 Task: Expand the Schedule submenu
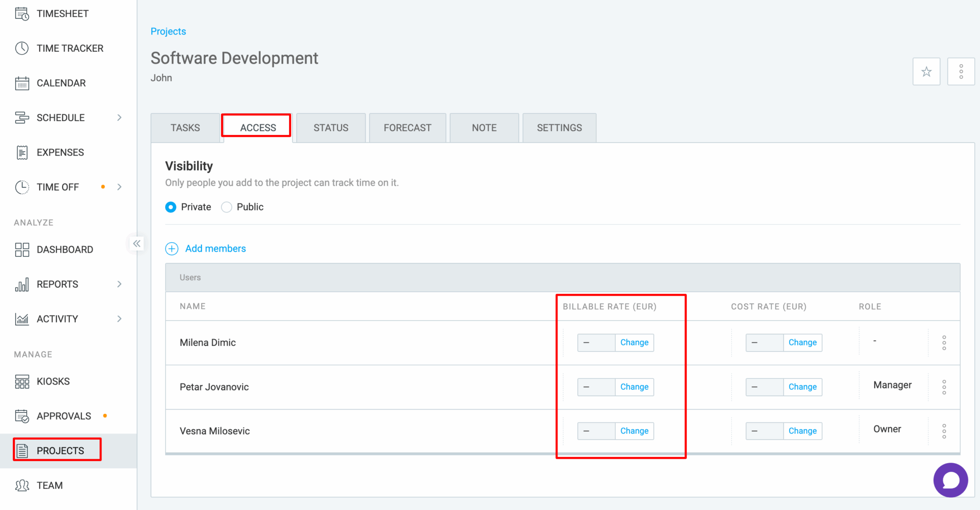coord(119,117)
